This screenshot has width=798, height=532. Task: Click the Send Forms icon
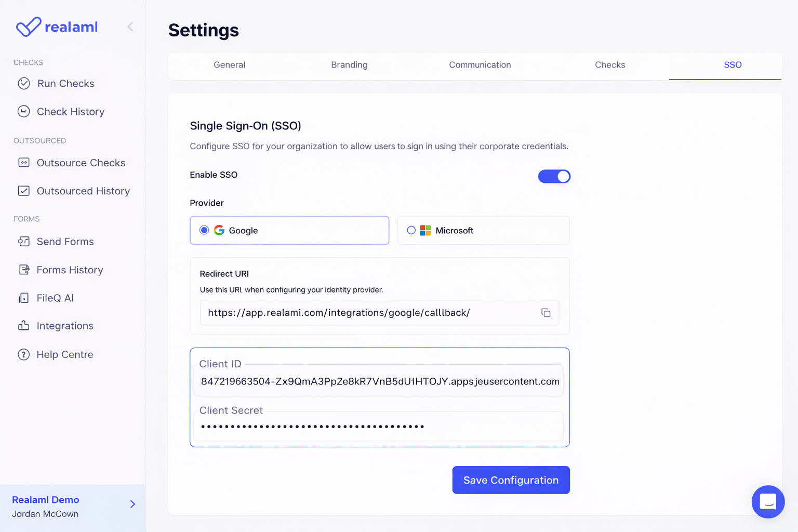point(24,242)
